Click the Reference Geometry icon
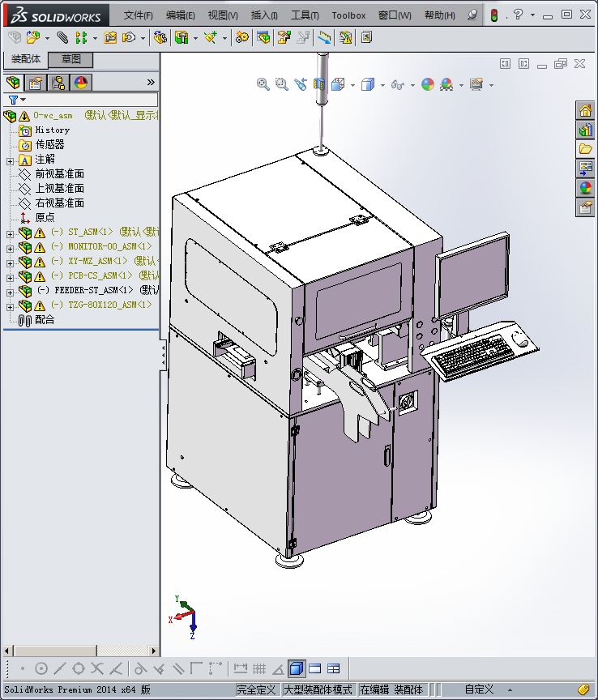598x700 pixels. tap(211, 37)
